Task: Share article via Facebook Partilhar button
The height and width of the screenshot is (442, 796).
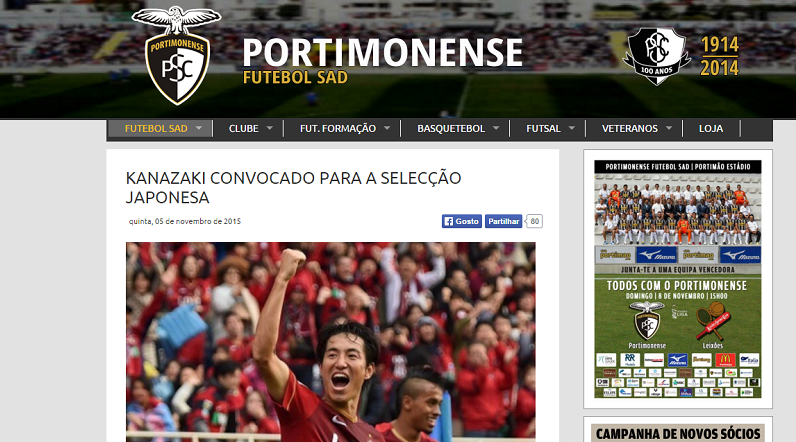Action: [503, 221]
